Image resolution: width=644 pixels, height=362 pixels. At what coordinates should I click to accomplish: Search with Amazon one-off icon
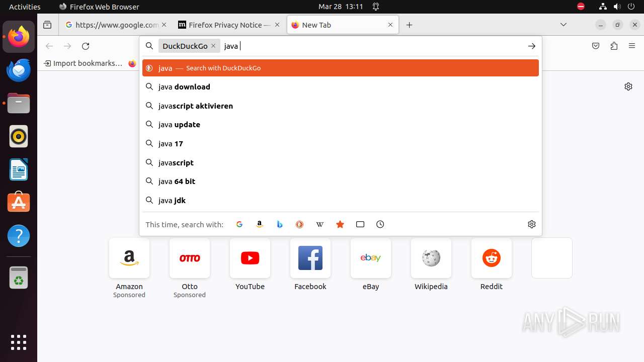(260, 224)
